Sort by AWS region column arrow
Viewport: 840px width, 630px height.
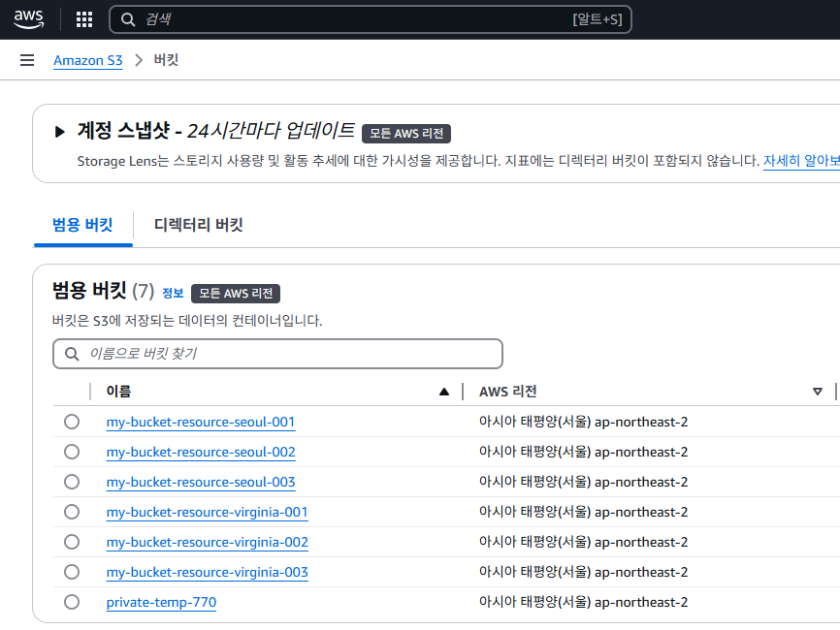[818, 392]
